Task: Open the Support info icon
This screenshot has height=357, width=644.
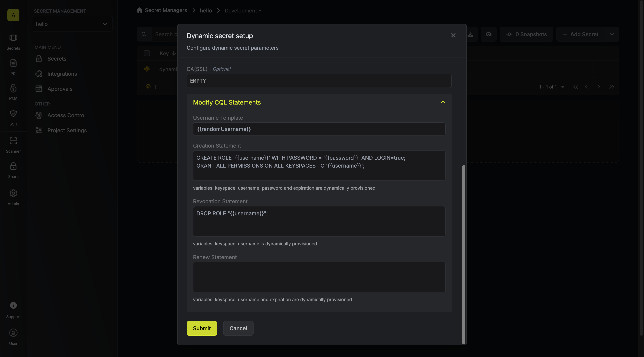Action: tap(13, 305)
